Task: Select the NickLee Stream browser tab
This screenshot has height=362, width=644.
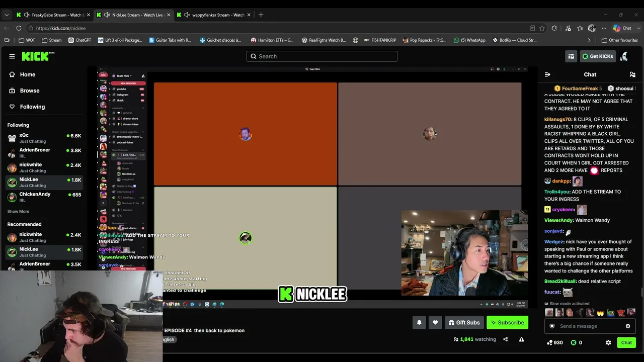Action: click(133, 15)
